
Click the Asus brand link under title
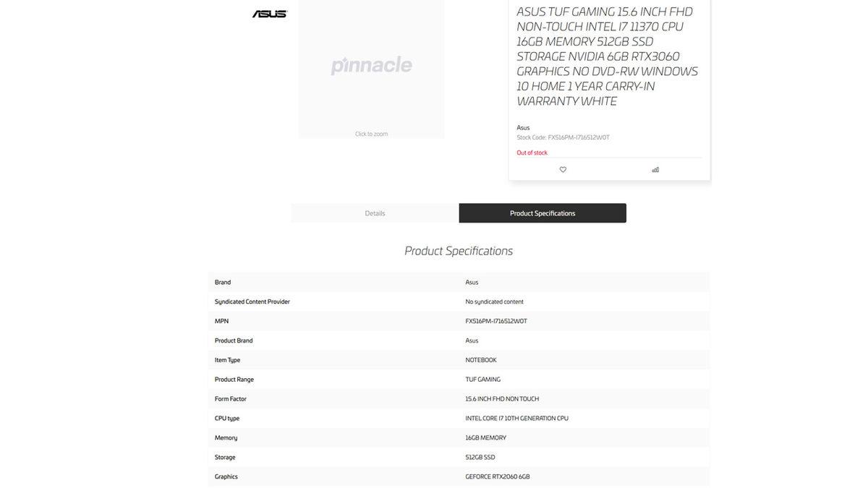[523, 128]
